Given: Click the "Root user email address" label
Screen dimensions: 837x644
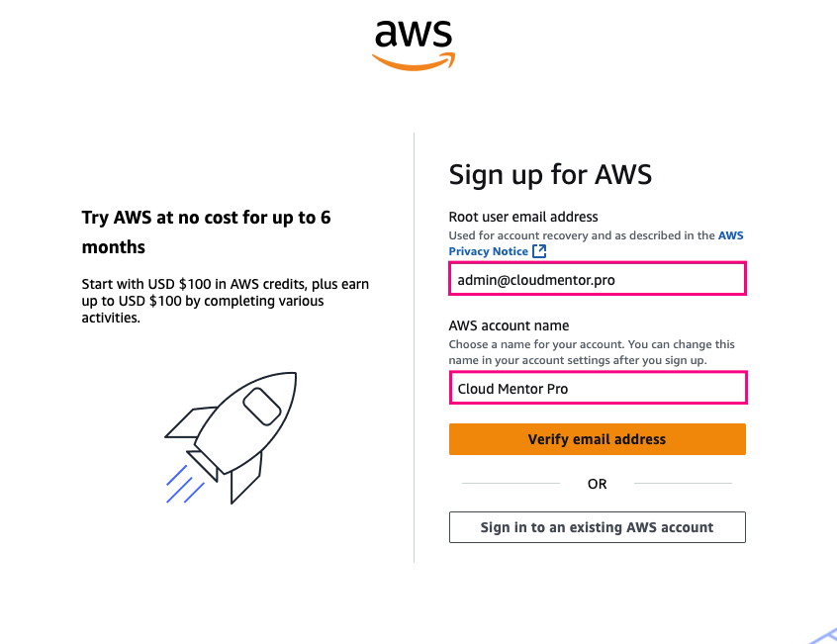Looking at the screenshot, I should (523, 217).
